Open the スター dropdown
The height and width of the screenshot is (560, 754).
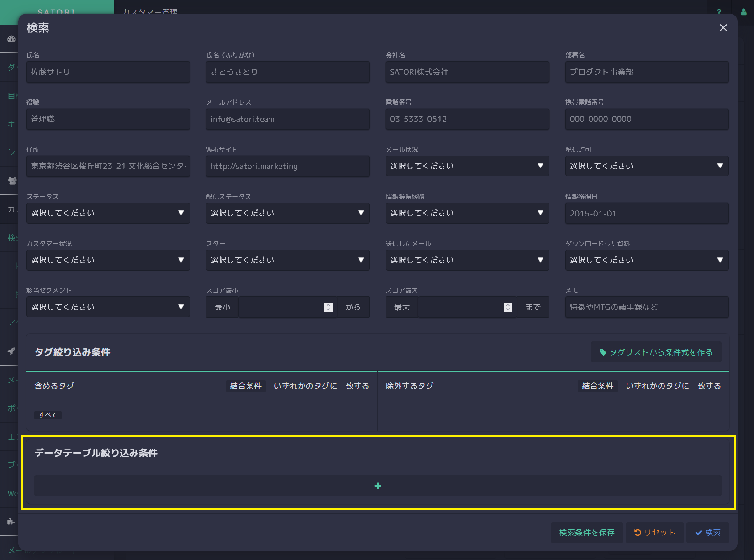click(x=288, y=260)
